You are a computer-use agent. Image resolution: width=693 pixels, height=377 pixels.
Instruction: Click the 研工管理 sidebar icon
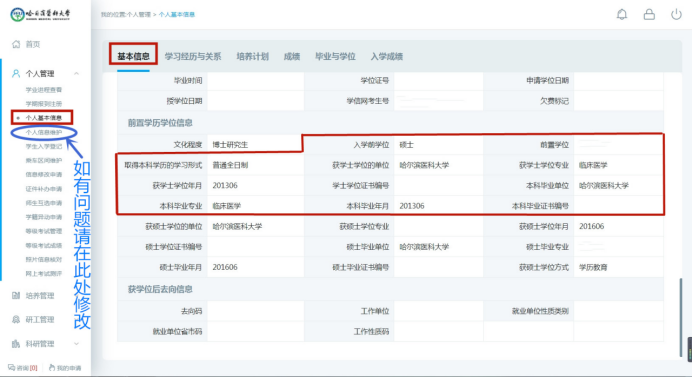16,320
